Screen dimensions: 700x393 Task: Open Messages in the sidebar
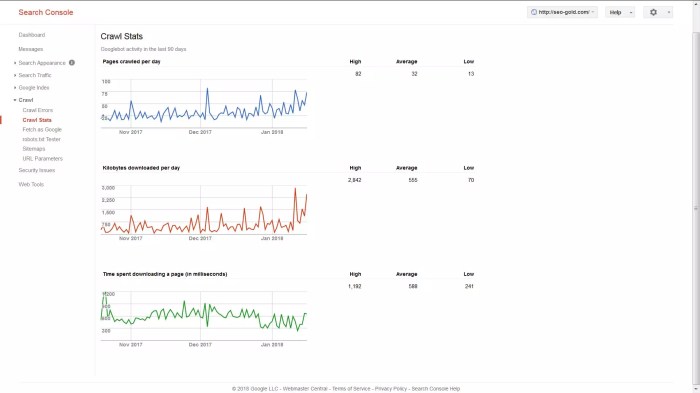pos(31,49)
